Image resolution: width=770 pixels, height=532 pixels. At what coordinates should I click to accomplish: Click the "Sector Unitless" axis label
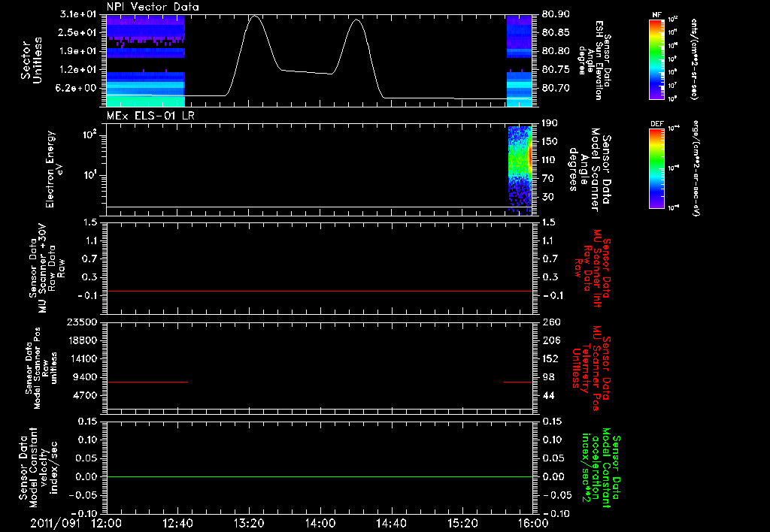[x=32, y=60]
